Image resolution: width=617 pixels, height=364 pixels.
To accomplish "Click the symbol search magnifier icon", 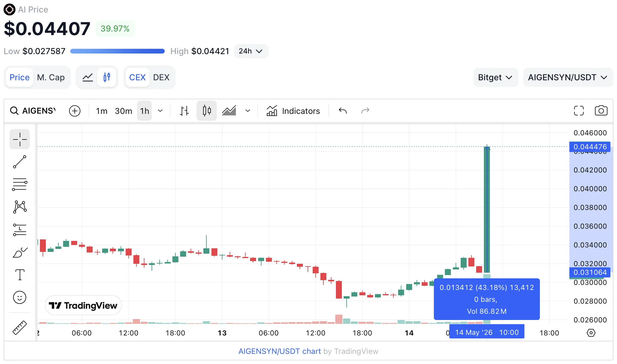I will coord(14,111).
